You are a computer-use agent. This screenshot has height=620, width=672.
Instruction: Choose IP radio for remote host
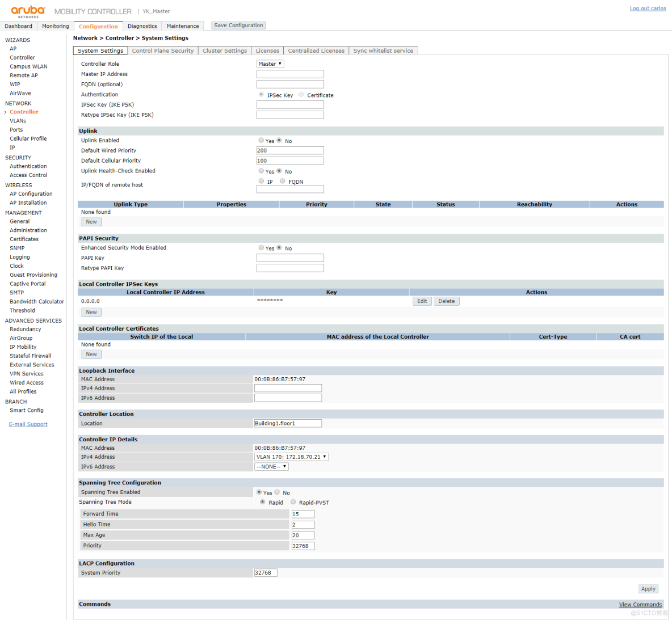coord(261,182)
